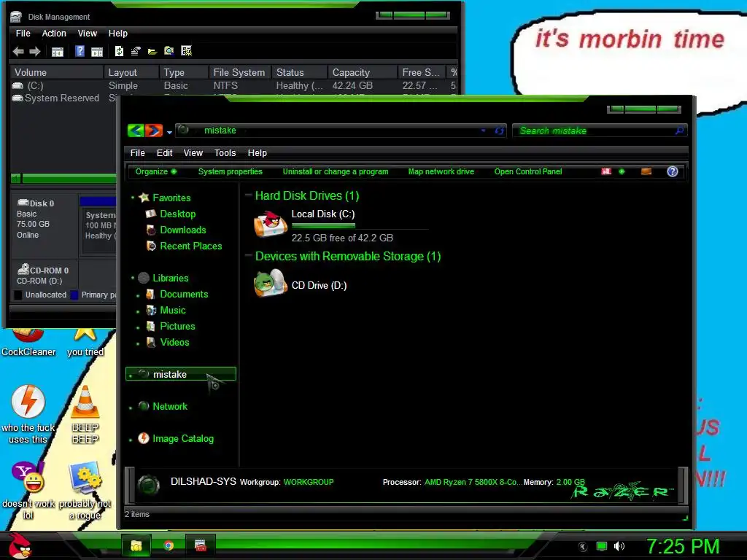Click the Volume column header in Disk Management
747x560 pixels.
(x=57, y=72)
